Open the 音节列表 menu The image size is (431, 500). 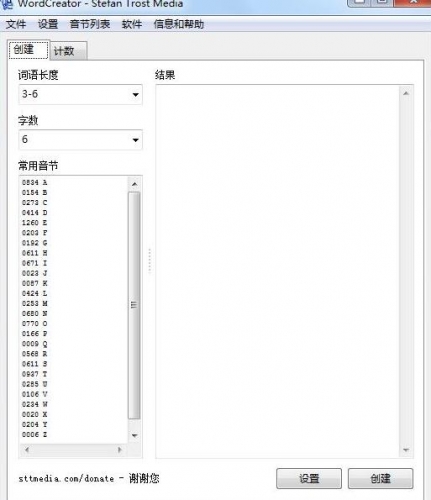coord(90,24)
